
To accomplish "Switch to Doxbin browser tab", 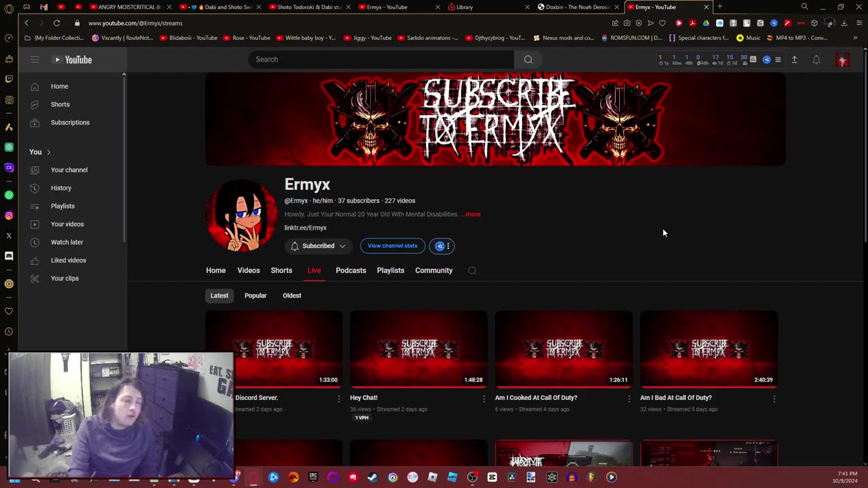I will pos(578,7).
